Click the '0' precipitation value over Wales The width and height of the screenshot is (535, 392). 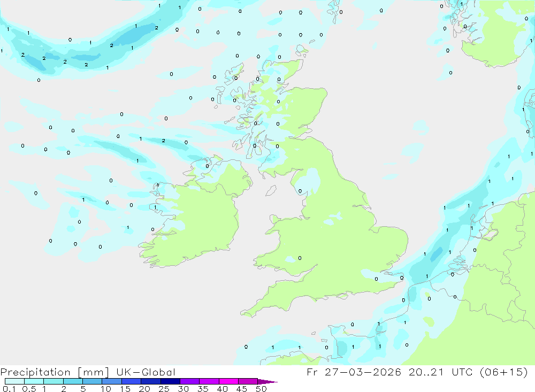tap(300, 258)
